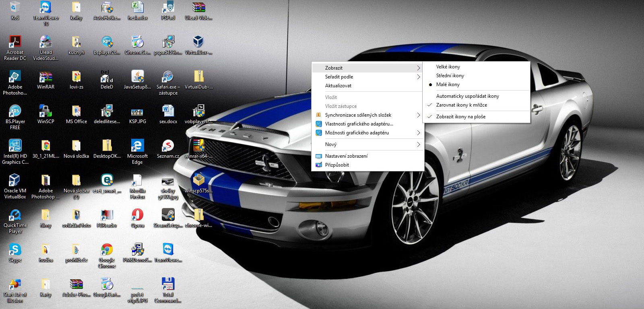Toggle Zarovnat ikony k mřížce
The height and width of the screenshot is (309, 644).
coord(461,105)
